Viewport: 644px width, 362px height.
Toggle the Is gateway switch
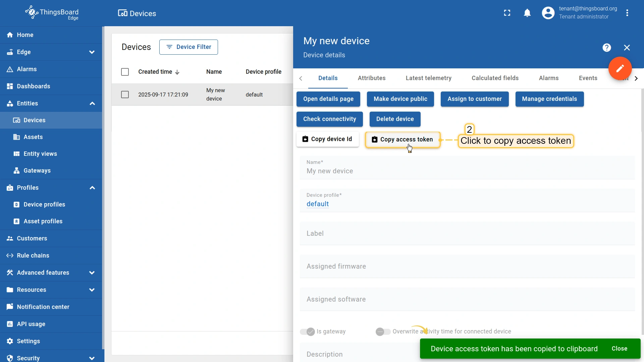coord(307,331)
